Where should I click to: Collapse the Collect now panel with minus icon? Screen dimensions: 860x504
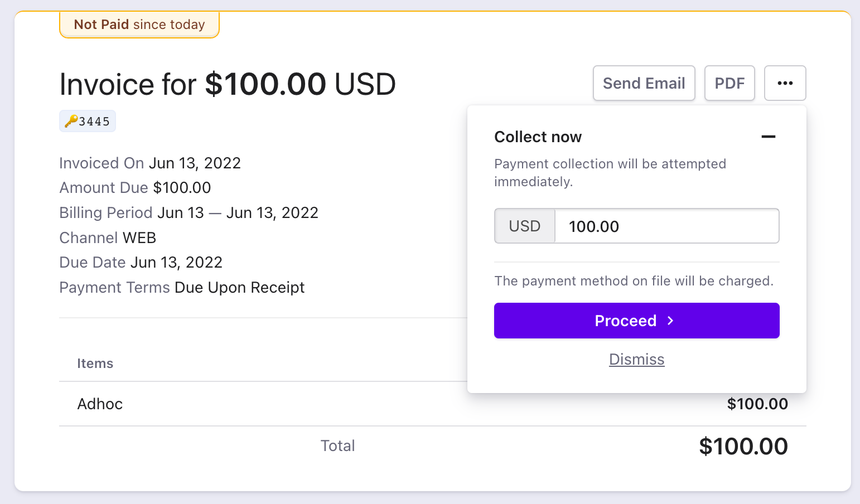pos(769,137)
